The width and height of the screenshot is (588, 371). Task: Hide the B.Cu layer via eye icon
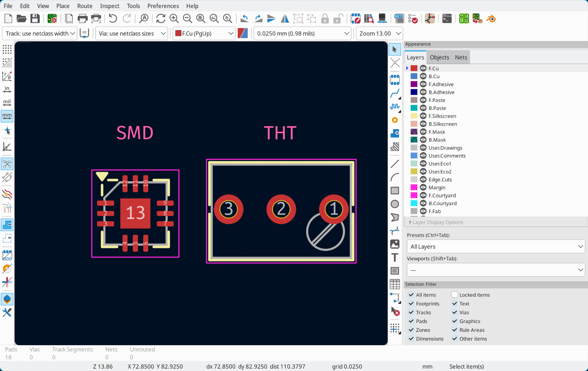[x=423, y=76]
